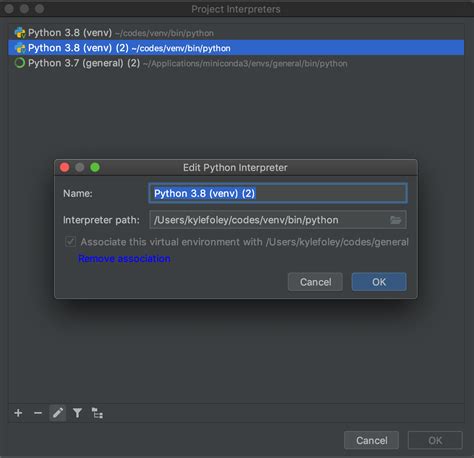Click Cancel in Project Interpreters window
The width and height of the screenshot is (474, 458).
(371, 440)
